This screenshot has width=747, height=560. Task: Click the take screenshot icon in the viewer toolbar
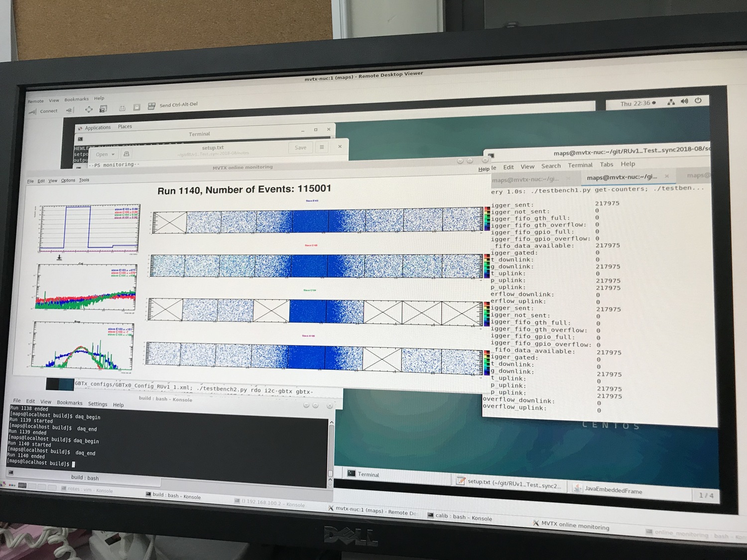[104, 109]
